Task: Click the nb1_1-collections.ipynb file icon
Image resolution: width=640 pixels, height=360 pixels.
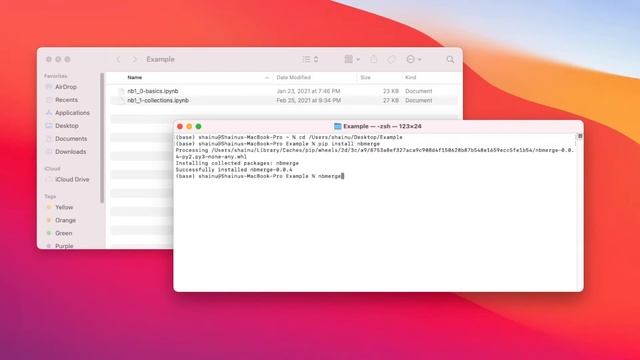Action: (121, 100)
